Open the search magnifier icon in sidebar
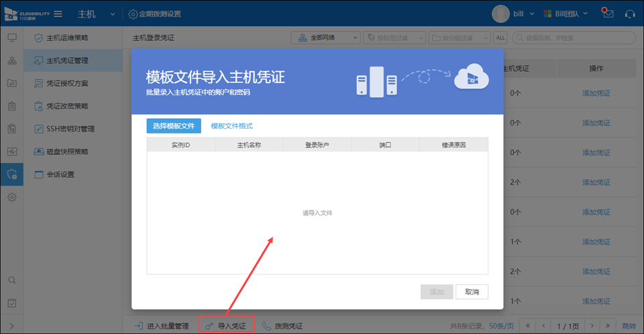 pyautogui.click(x=11, y=280)
